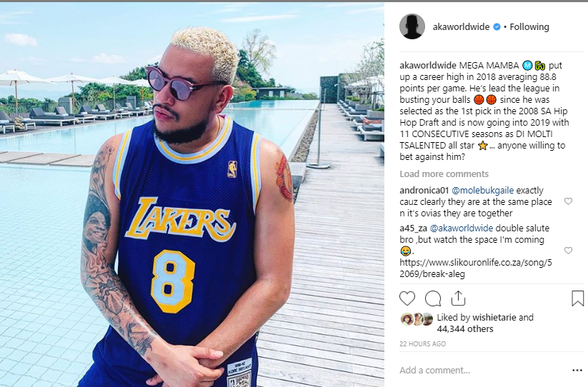This screenshot has width=588, height=387.
Task: Click inside the Add a comment field
Action: click(x=483, y=370)
